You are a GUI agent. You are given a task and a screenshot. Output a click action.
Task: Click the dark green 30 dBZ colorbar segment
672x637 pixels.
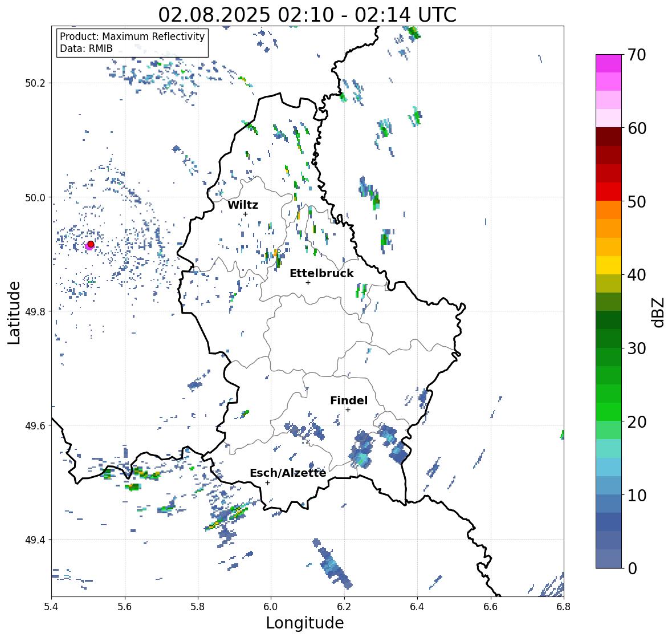(x=609, y=339)
